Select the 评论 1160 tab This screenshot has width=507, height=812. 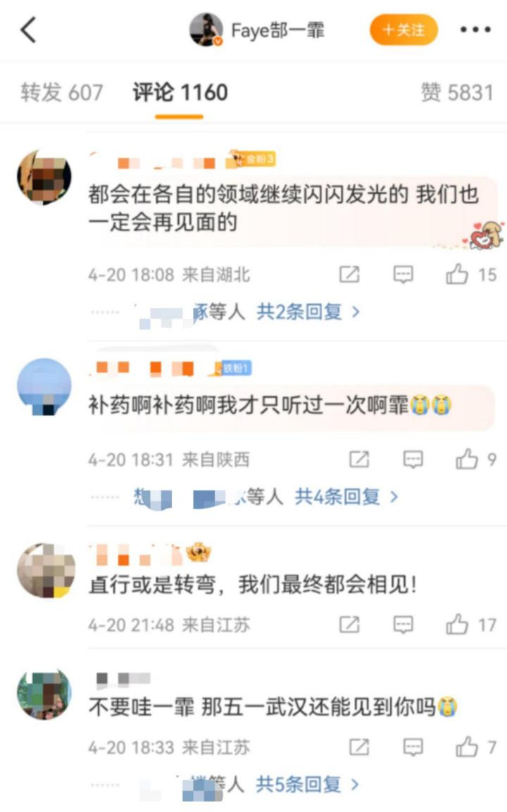180,93
